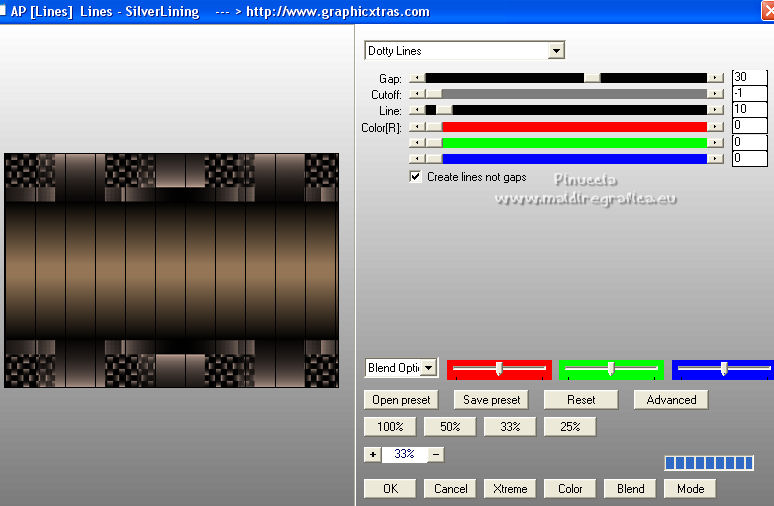Click the Save preset button
The image size is (774, 506).
click(490, 400)
